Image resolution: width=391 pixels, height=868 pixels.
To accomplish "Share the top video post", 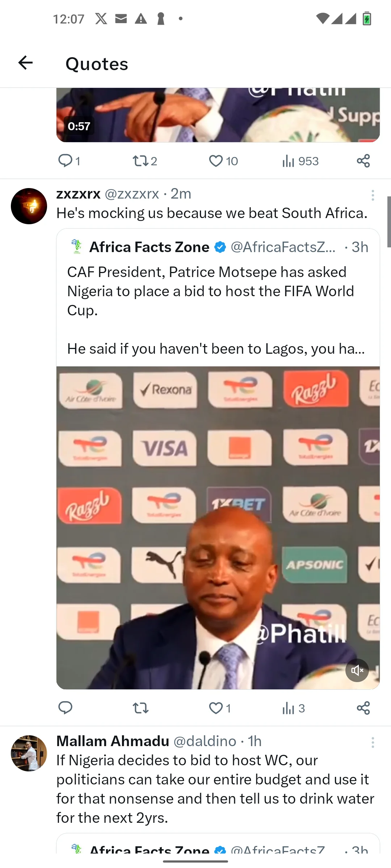I will click(363, 161).
